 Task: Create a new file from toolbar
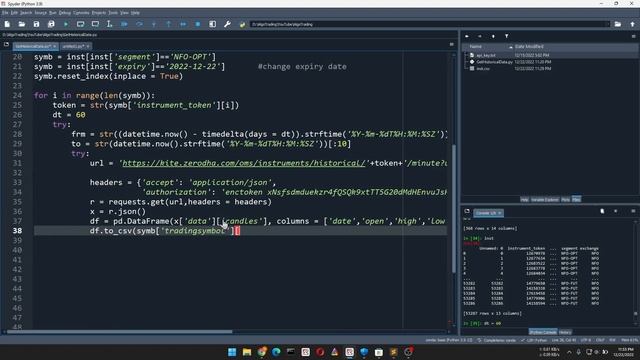[x=7, y=24]
